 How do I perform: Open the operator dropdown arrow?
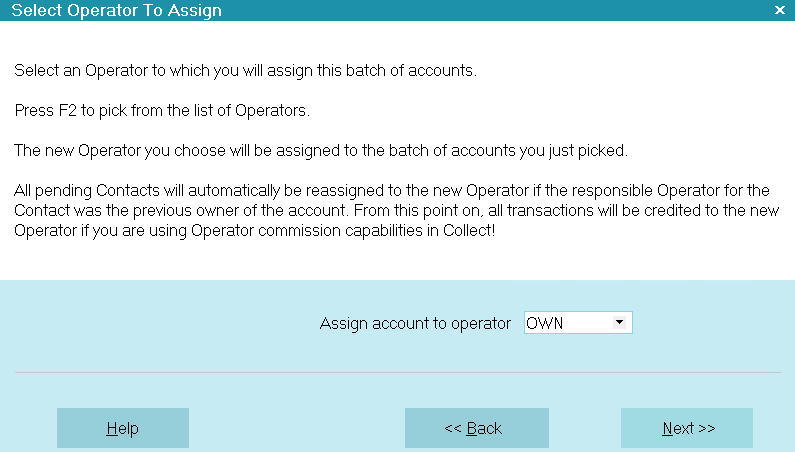[619, 323]
